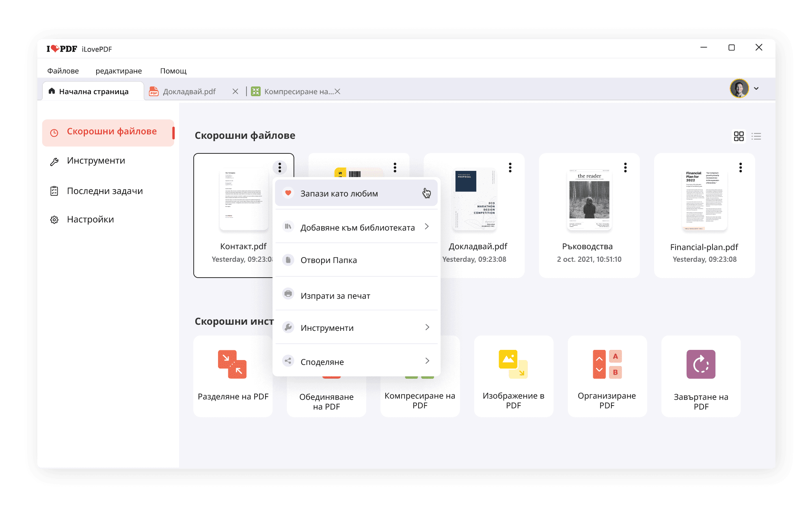
Task: Click the Изображение в PDF label
Action: (514, 401)
